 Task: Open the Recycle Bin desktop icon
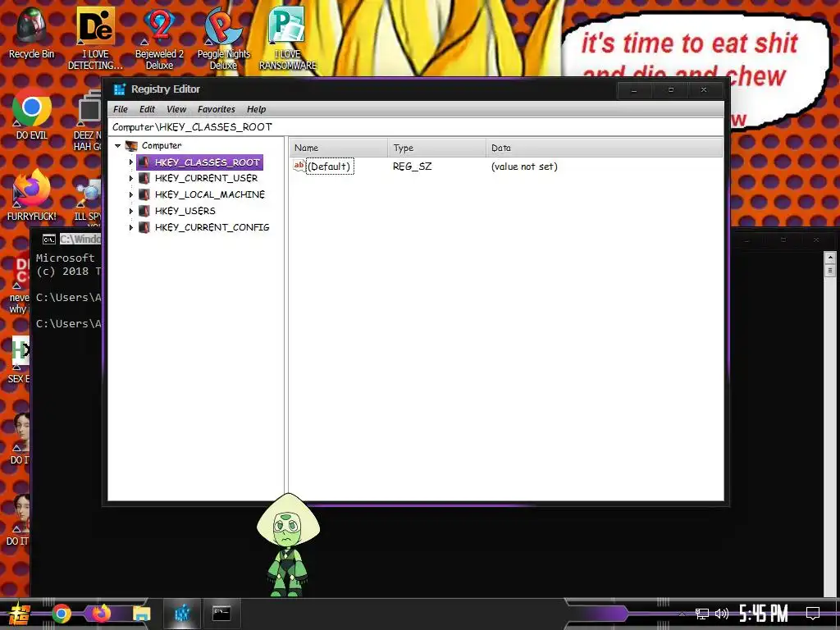pyautogui.click(x=31, y=33)
